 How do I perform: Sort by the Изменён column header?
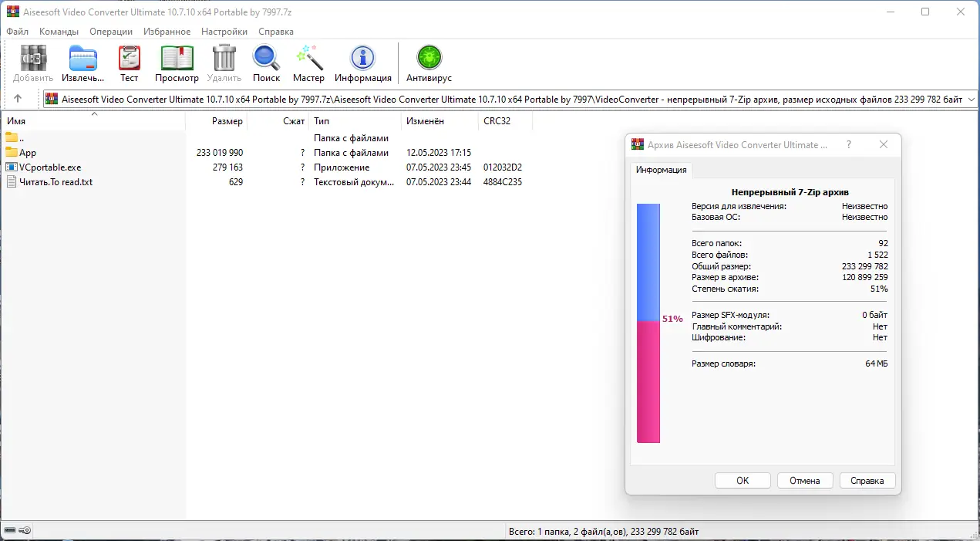coord(439,121)
